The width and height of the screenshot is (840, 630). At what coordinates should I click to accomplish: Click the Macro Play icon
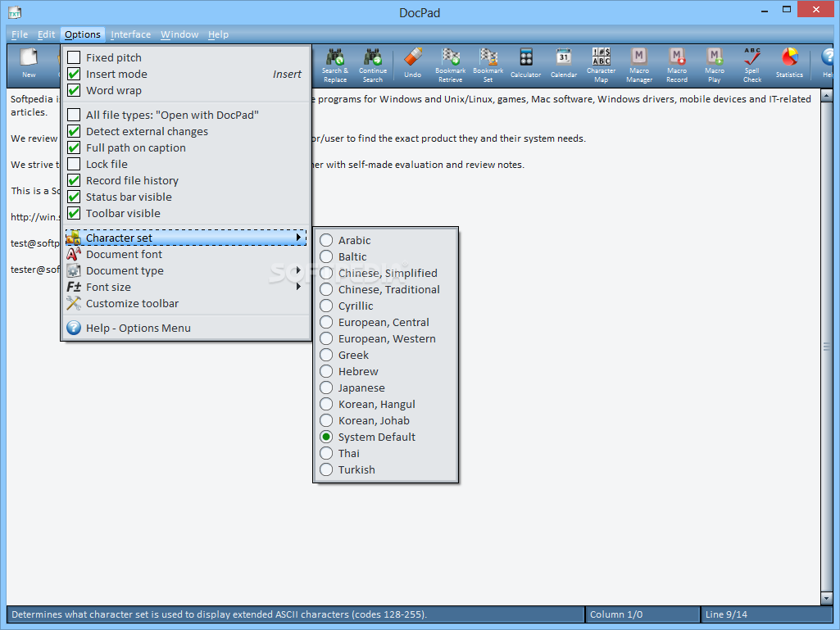tap(714, 66)
